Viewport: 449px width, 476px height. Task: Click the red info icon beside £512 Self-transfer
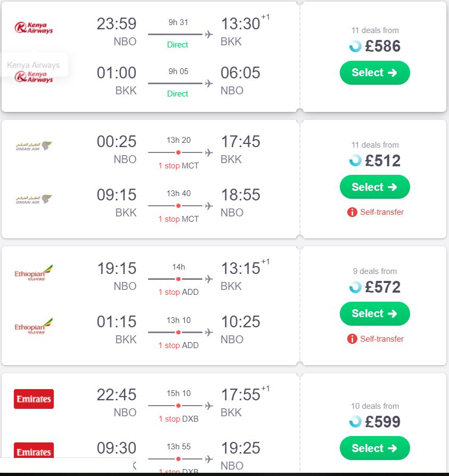coord(352,212)
